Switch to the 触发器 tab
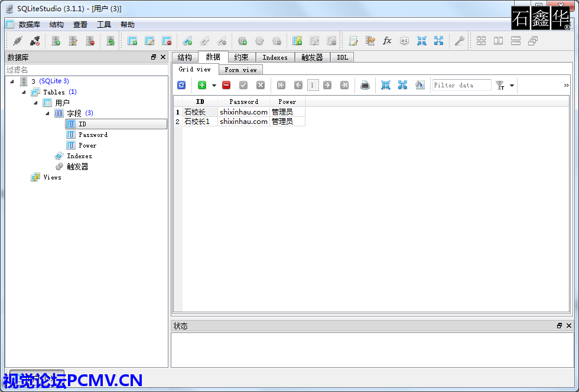The width and height of the screenshot is (579, 392). pyautogui.click(x=313, y=57)
